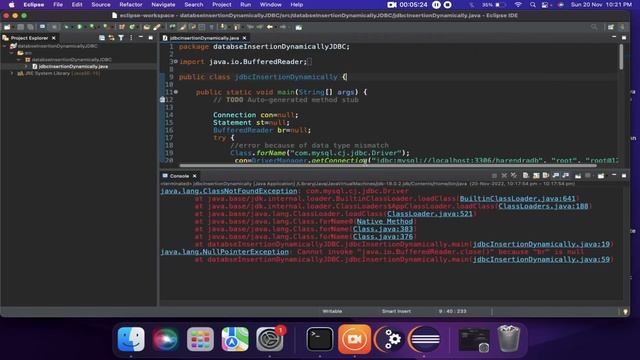Minimize the Console view
The width and height of the screenshot is (640, 360).
coord(614,175)
